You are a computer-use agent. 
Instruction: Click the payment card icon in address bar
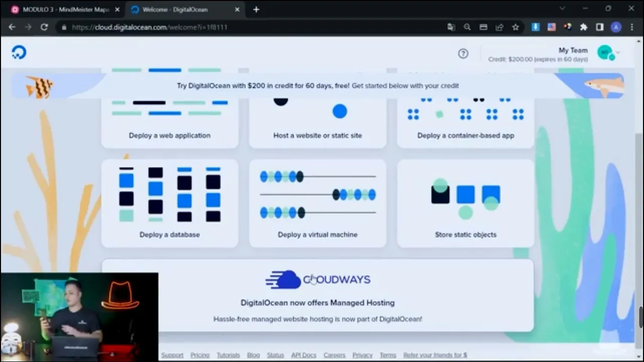point(484,27)
